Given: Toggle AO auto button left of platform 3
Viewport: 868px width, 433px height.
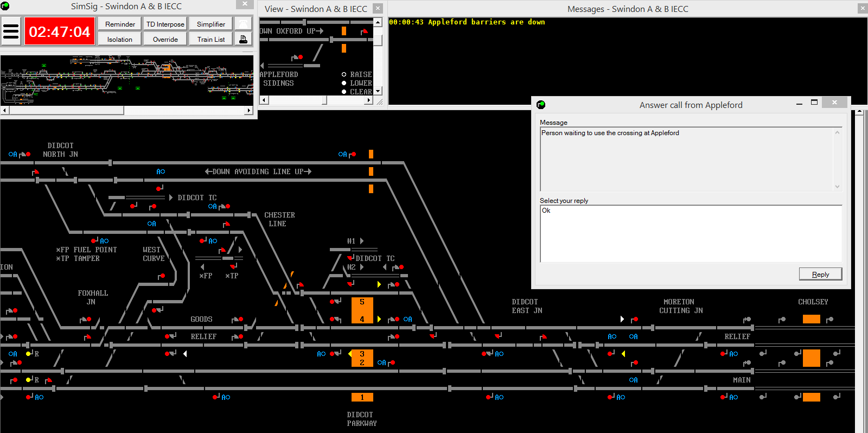Looking at the screenshot, I should click(x=321, y=354).
